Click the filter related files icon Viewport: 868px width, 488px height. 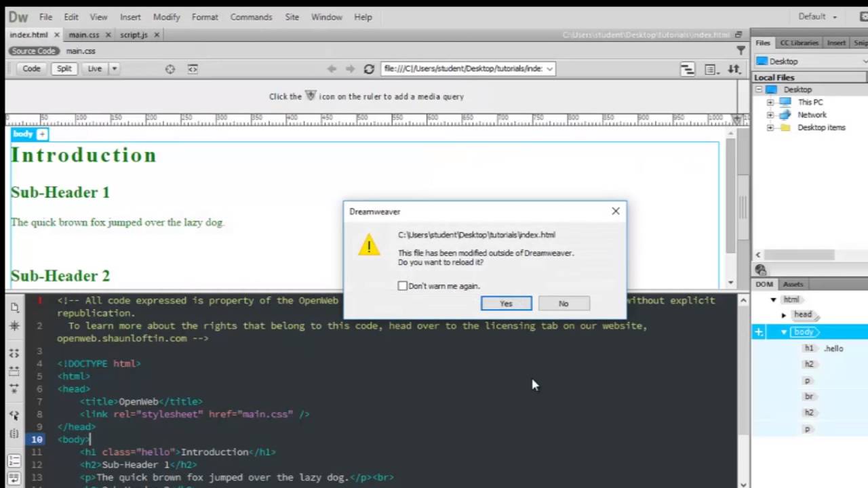click(741, 51)
